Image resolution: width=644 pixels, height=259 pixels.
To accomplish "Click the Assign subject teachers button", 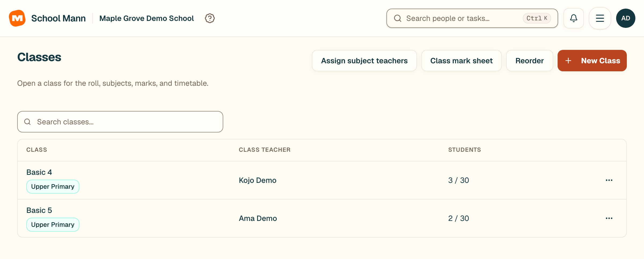I will [364, 61].
